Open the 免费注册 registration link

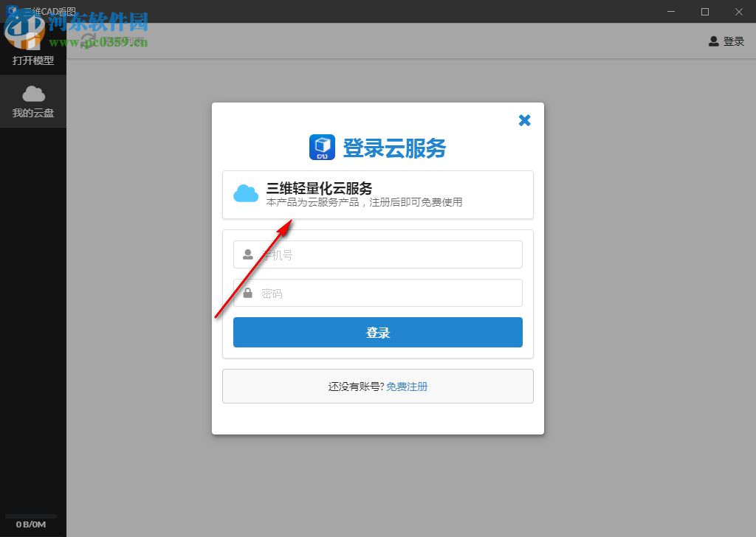407,386
